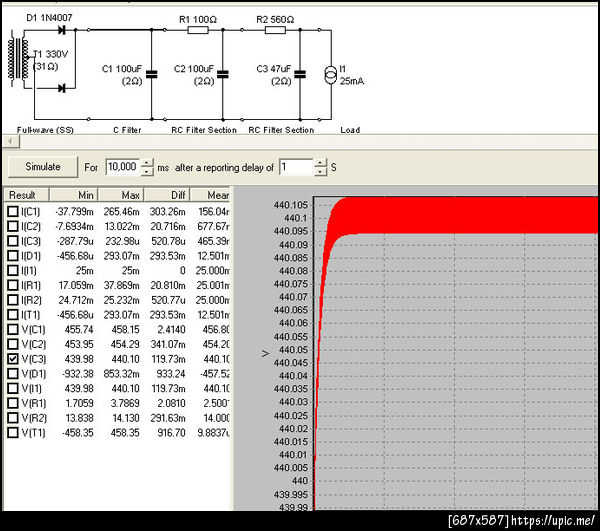Viewport: 600px width, 531px height.
Task: Decrease simulation duration with the down arrow
Action: tap(147, 171)
